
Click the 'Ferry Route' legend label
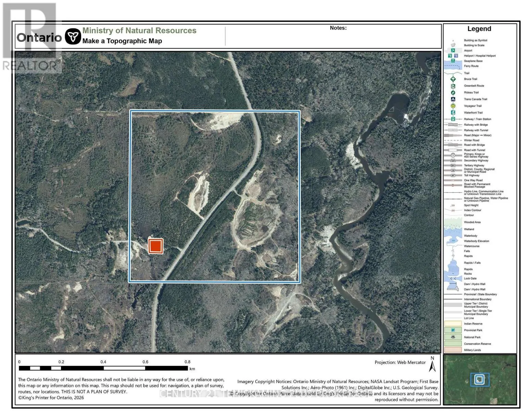(471, 66)
